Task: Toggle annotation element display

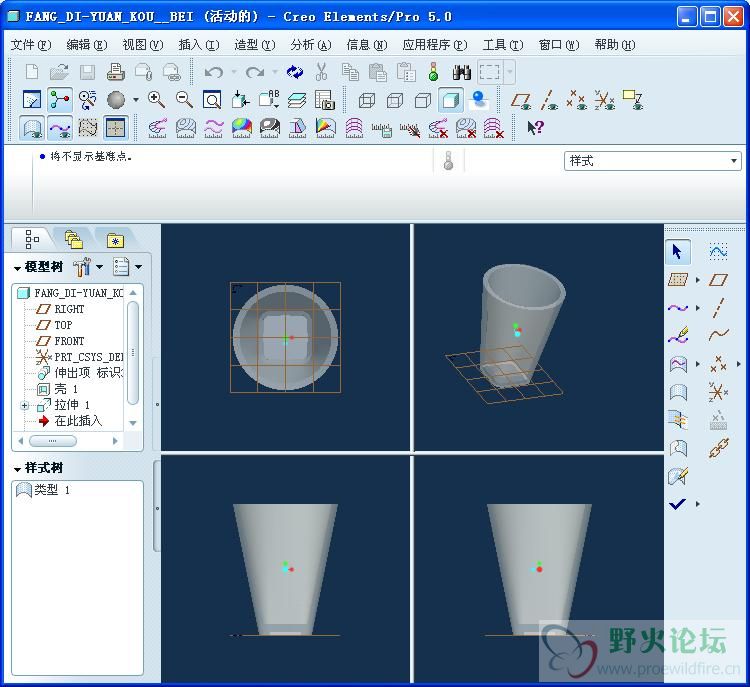Action: 632,100
